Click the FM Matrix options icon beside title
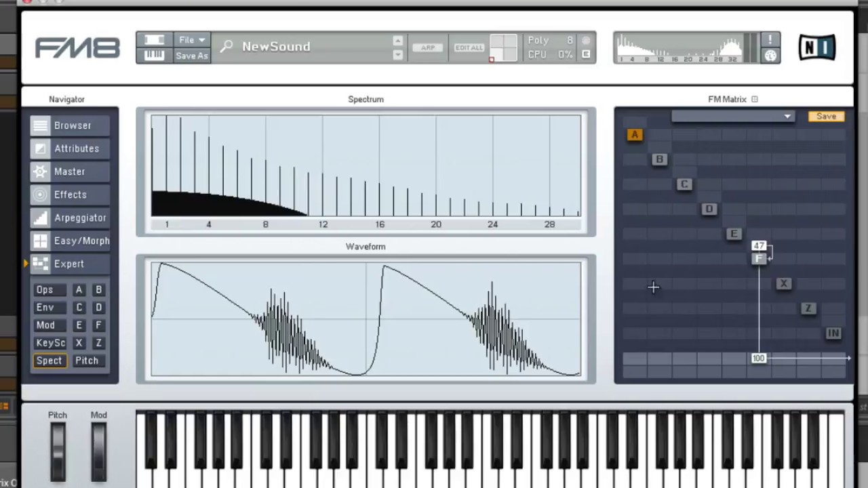 tap(755, 99)
